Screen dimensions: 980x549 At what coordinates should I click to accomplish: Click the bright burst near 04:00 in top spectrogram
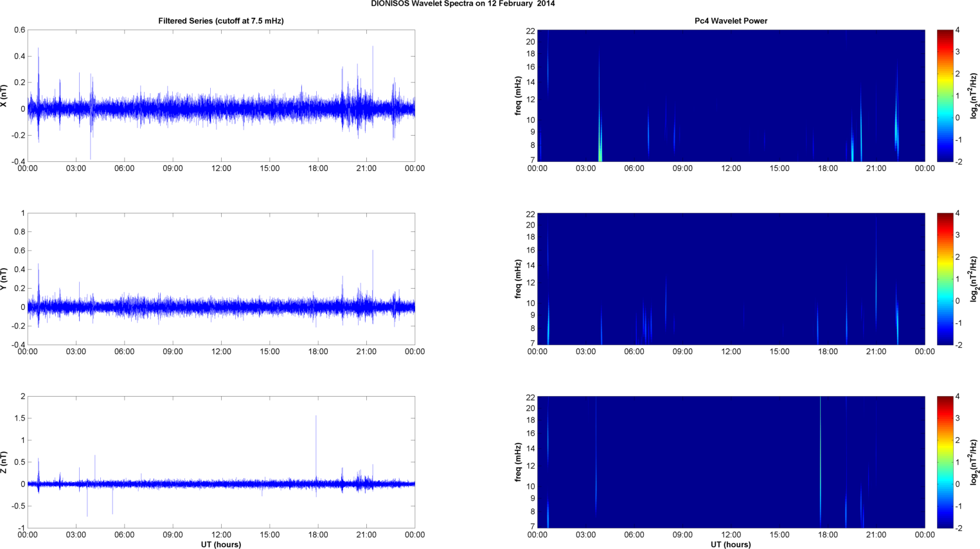click(x=600, y=138)
